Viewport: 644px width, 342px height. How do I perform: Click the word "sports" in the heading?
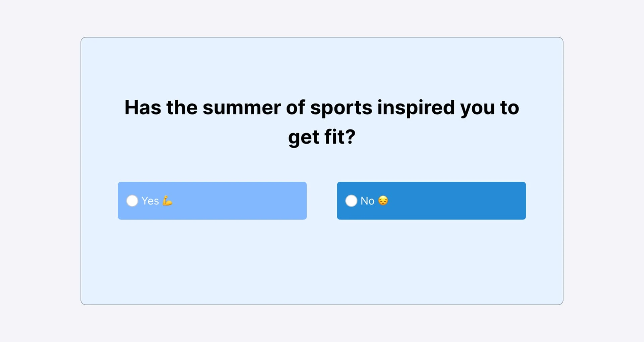[x=341, y=108]
